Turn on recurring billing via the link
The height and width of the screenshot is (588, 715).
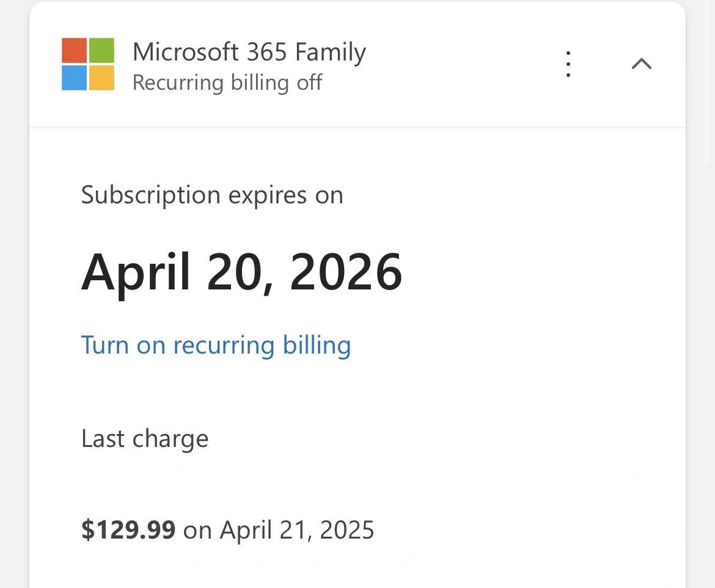pos(216,345)
